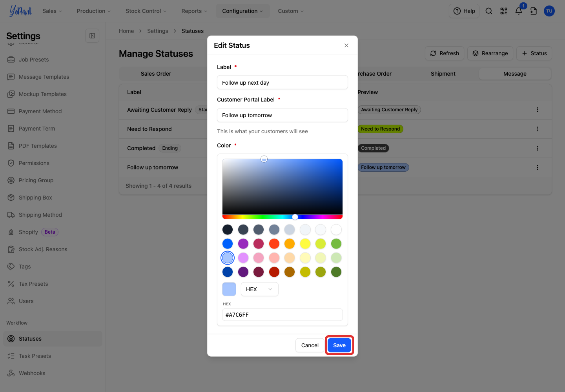
Task: Go to Home breadcrumb
Action: click(x=126, y=31)
